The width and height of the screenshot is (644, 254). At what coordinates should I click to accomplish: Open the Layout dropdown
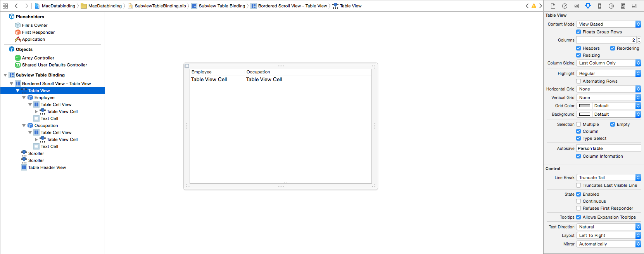tap(609, 235)
